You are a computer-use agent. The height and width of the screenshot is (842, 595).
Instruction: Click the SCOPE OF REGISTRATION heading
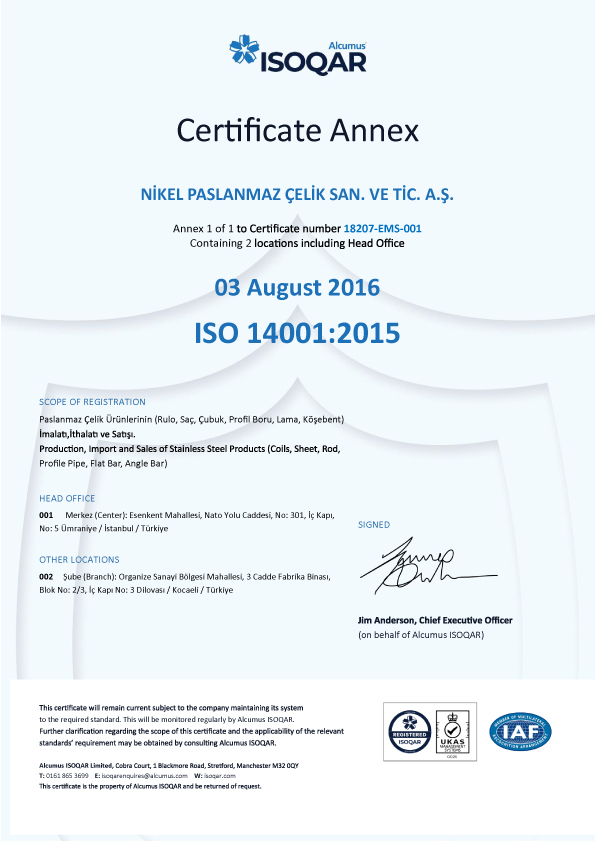pyautogui.click(x=92, y=402)
